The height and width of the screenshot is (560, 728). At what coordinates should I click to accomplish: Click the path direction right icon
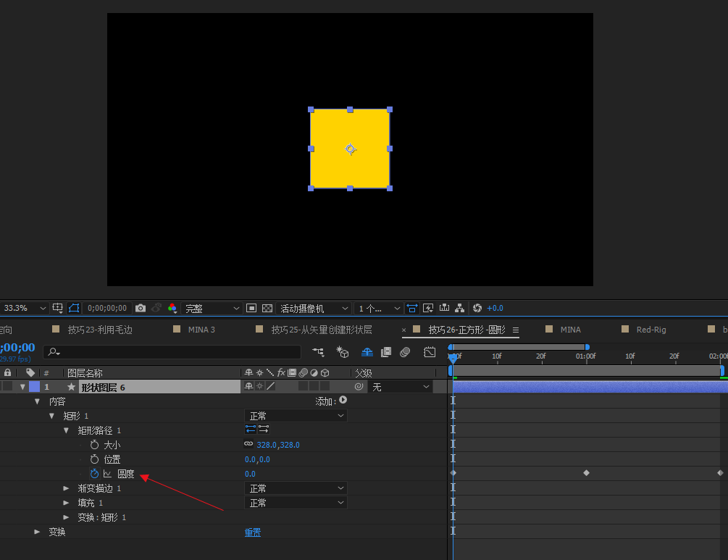264,429
